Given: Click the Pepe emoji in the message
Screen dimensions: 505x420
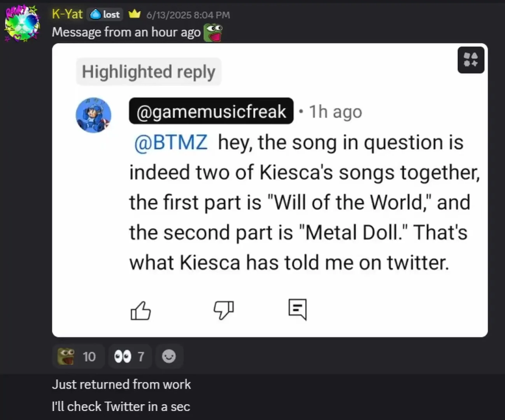Looking at the screenshot, I should point(213,33).
